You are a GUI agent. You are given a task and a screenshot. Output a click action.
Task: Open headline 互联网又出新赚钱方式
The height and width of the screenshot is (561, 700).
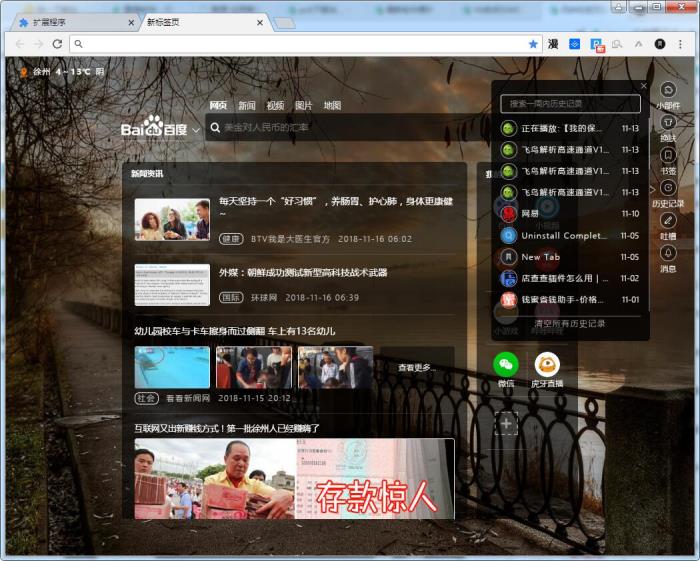click(227, 428)
